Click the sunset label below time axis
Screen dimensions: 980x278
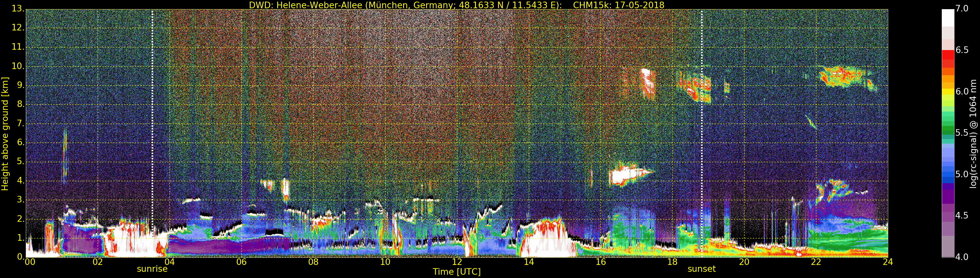pos(702,269)
